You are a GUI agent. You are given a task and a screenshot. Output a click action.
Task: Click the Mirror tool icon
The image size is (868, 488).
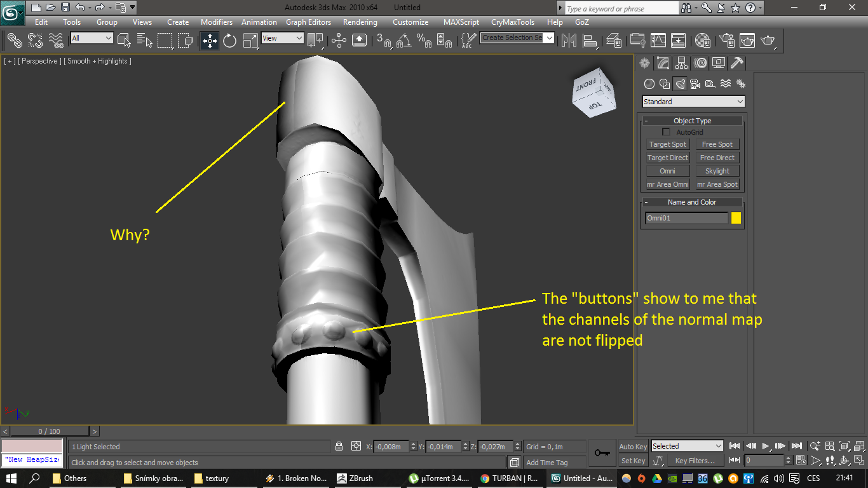(569, 41)
